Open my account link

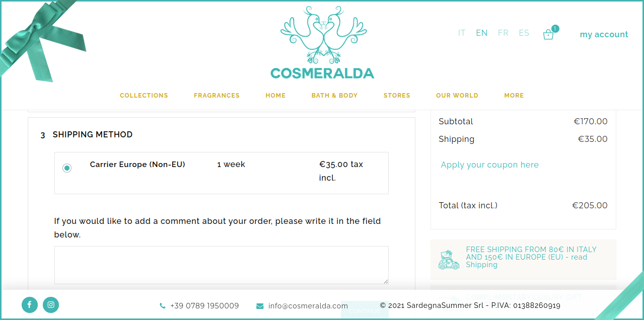tap(604, 34)
